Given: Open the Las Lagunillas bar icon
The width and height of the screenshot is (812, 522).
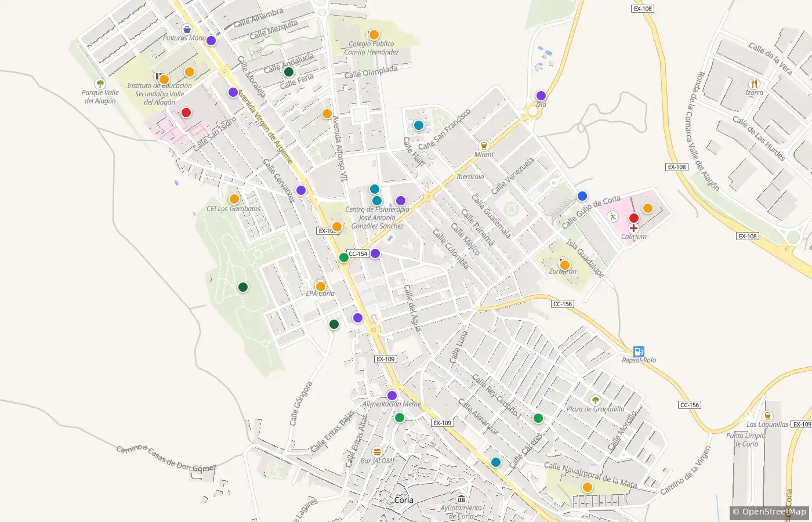Looking at the screenshot, I should coord(767,415).
